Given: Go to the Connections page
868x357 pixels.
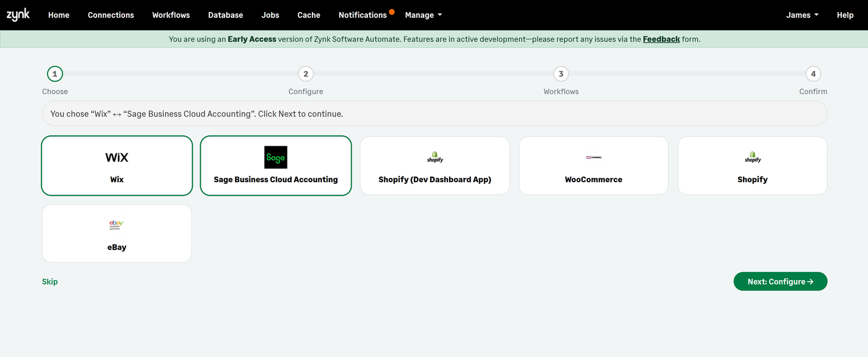Looking at the screenshot, I should [x=111, y=15].
